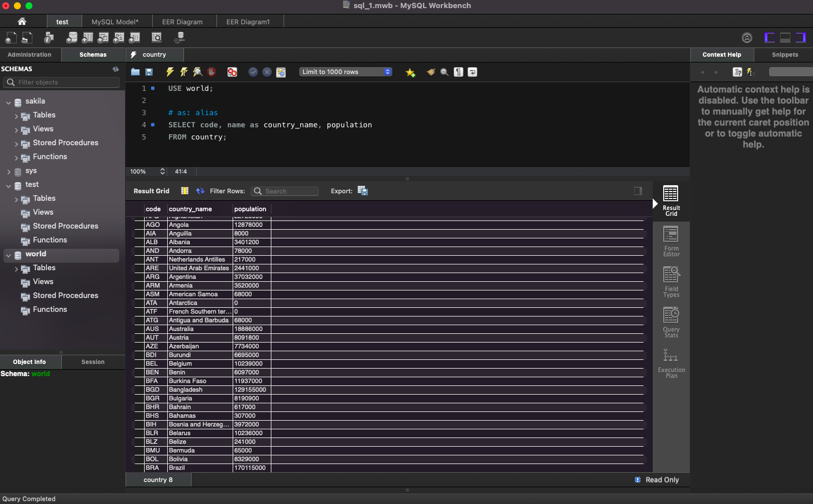Create a new schema icon
The width and height of the screenshot is (813, 504).
coord(72,38)
